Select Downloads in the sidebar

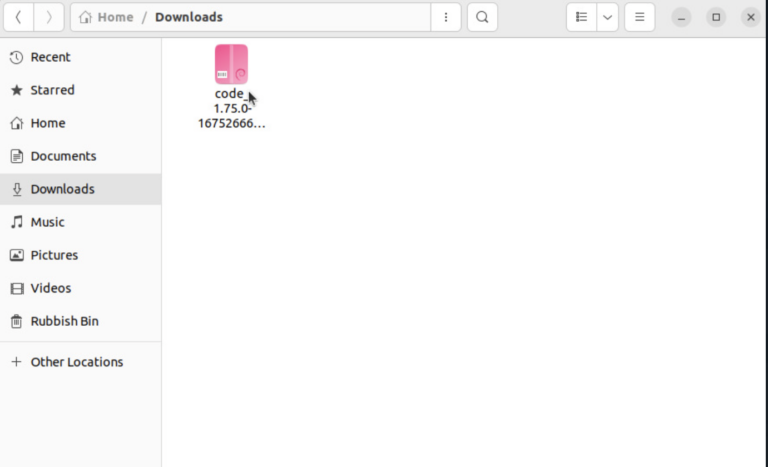(x=62, y=189)
